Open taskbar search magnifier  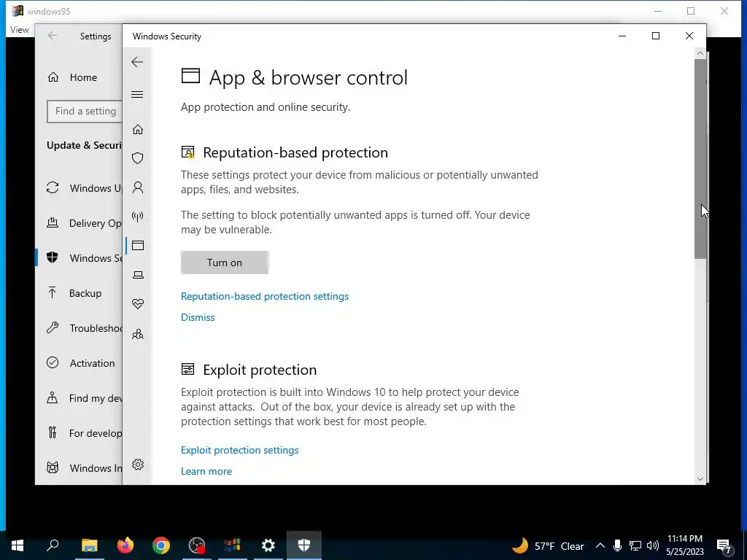[53, 545]
